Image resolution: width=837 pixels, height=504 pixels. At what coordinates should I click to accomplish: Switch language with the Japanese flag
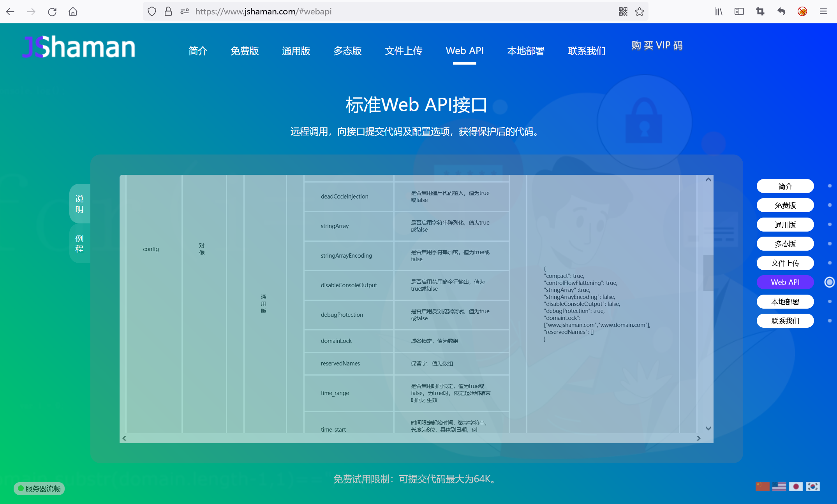(x=796, y=486)
